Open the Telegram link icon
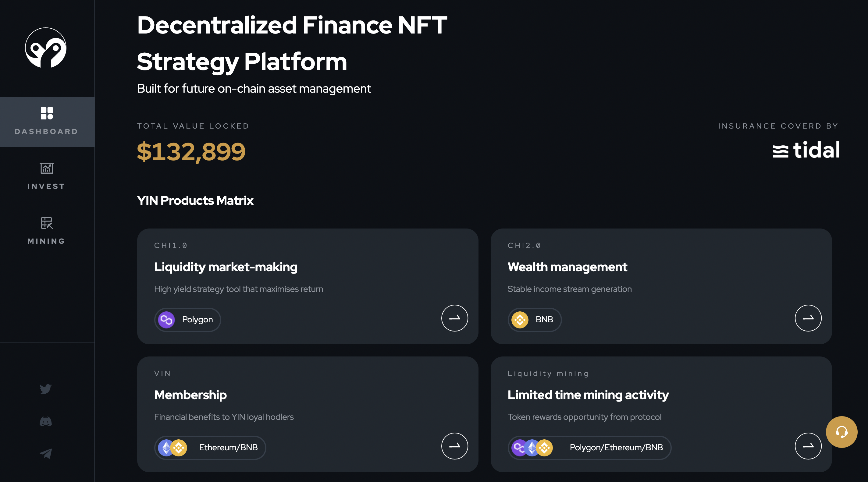The image size is (868, 482). pos(45,453)
